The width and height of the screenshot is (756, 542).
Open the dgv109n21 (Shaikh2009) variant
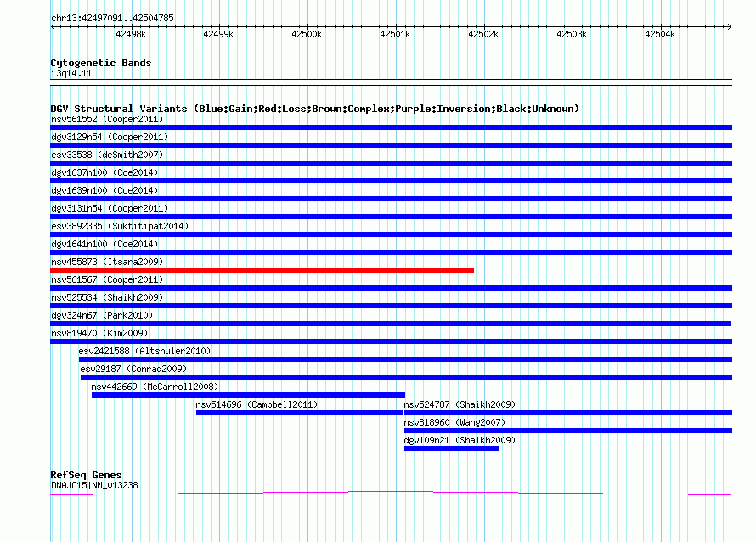(460, 440)
